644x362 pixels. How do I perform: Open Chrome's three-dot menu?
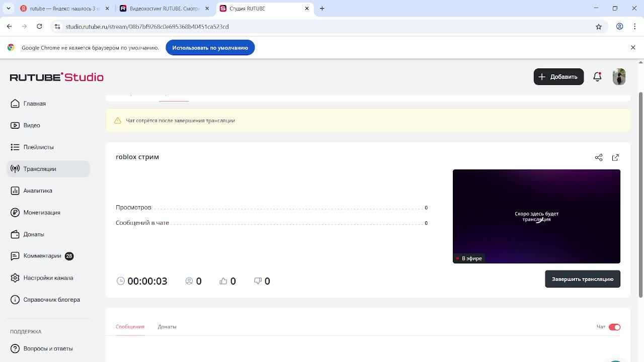click(x=634, y=27)
